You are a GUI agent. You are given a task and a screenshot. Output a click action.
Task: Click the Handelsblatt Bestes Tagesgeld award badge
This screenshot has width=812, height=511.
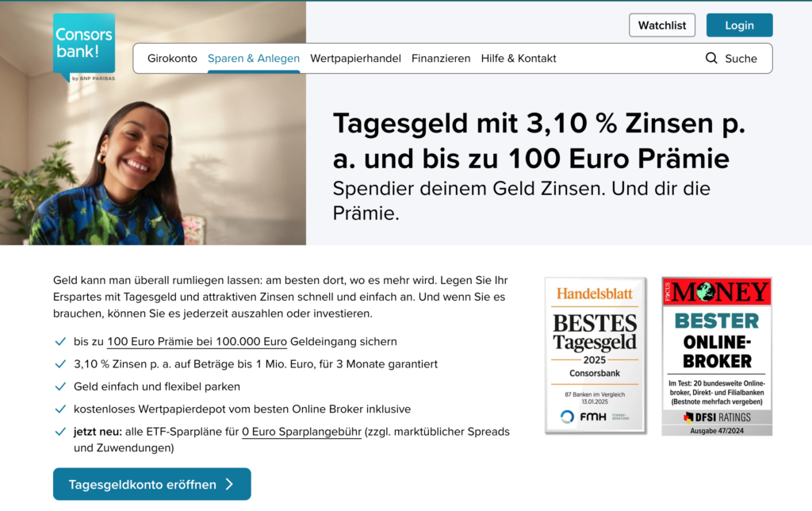(595, 355)
